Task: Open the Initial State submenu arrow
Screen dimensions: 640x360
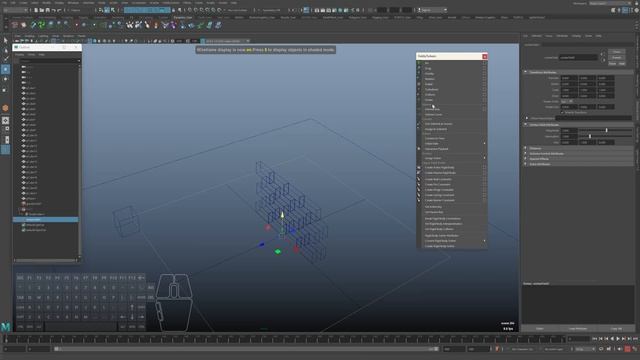Action: (x=484, y=144)
